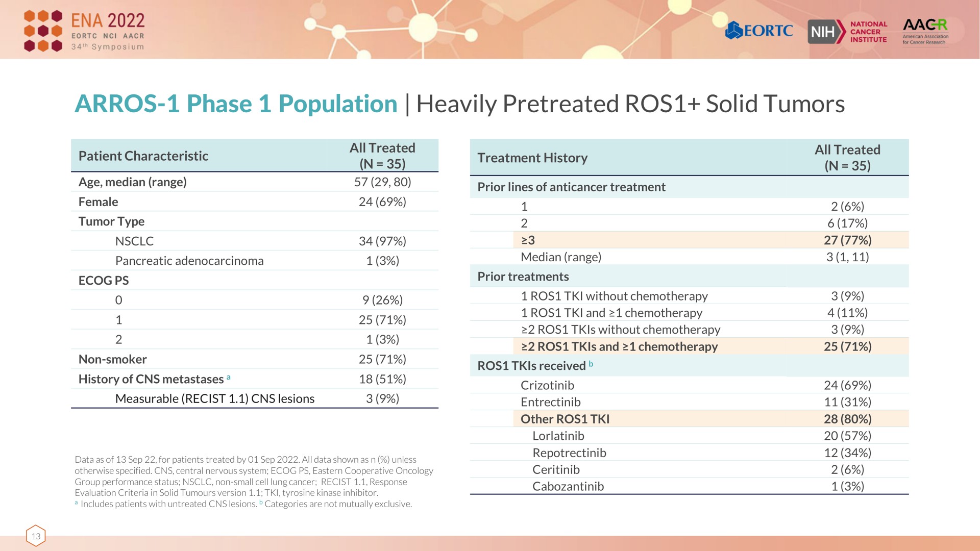
Task: Click the 'Repotrectinib' row label
Action: click(x=569, y=453)
